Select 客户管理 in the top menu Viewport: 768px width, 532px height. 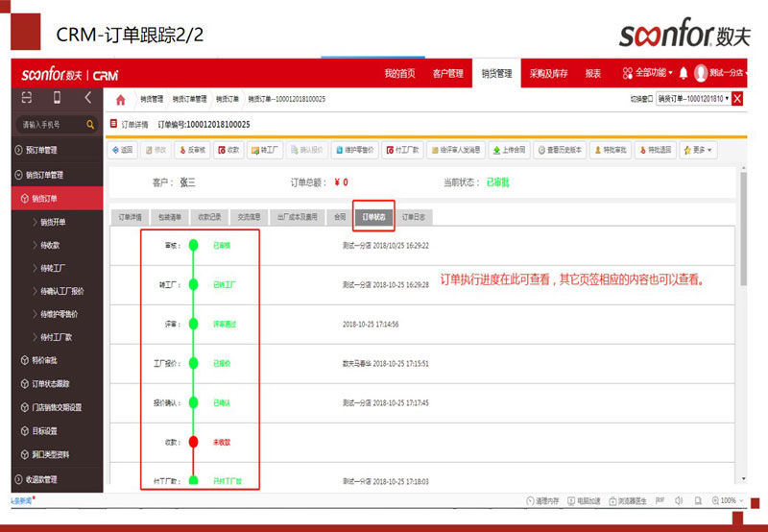(x=447, y=73)
